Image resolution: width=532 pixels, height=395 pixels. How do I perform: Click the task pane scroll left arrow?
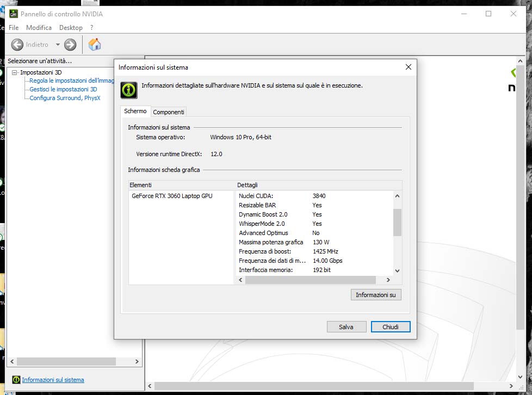pyautogui.click(x=12, y=361)
